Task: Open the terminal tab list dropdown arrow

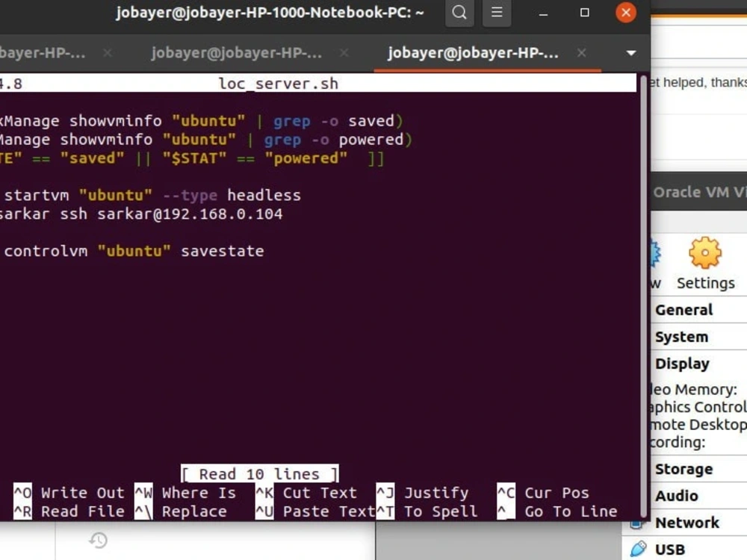Action: (631, 53)
